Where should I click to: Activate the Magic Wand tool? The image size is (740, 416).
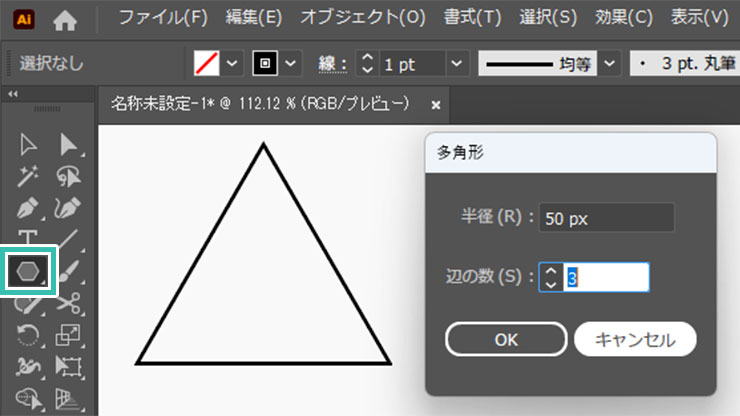tap(28, 177)
